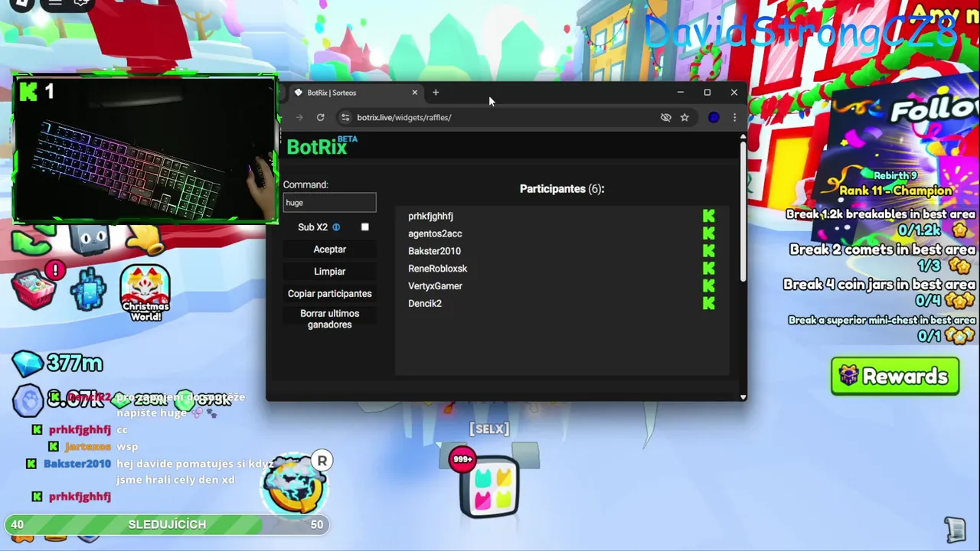Image resolution: width=980 pixels, height=551 pixels.
Task: Reload the BotRix raffles page
Action: point(320,117)
